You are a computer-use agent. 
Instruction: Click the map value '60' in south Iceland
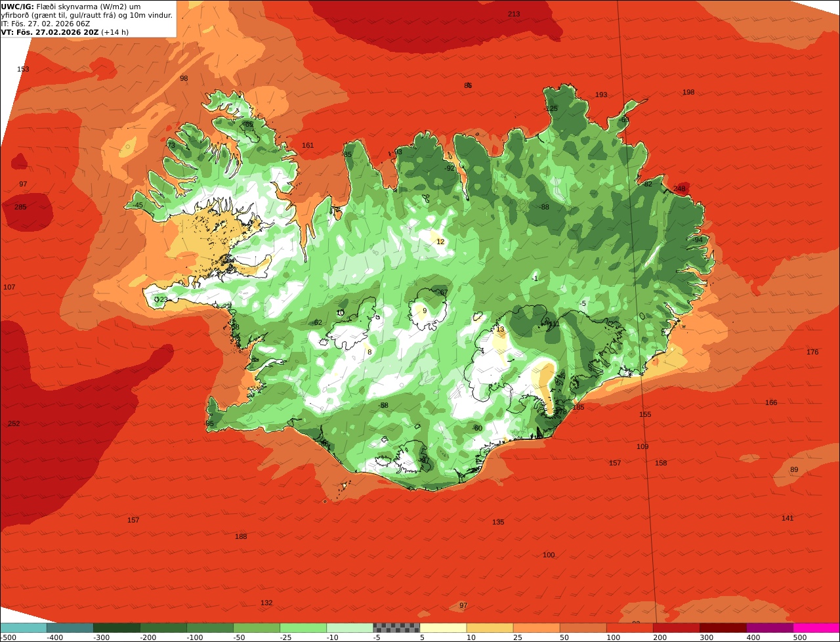pos(478,428)
